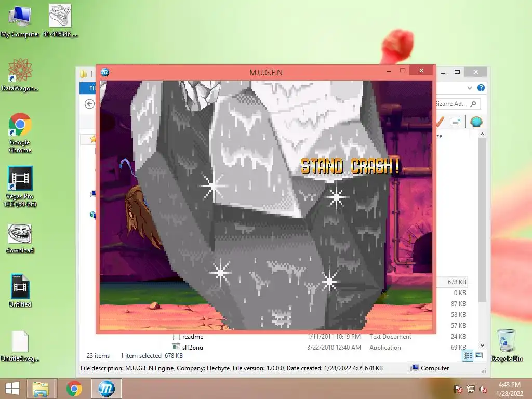Image resolution: width=532 pixels, height=399 pixels.
Task: Click the 23 items status text
Action: point(98,355)
